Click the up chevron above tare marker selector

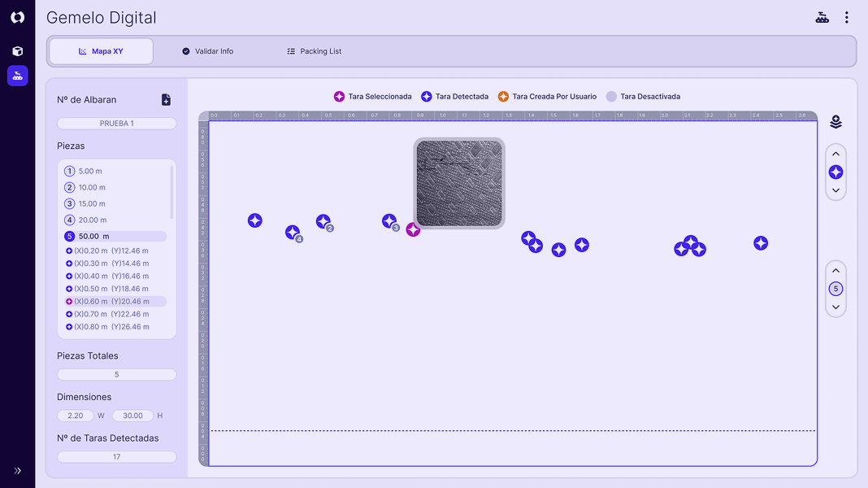point(835,155)
